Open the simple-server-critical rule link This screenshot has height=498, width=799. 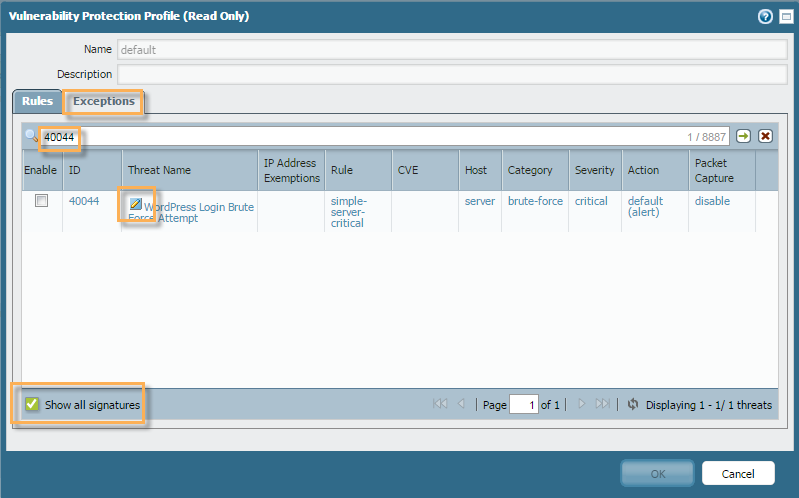coord(348,212)
